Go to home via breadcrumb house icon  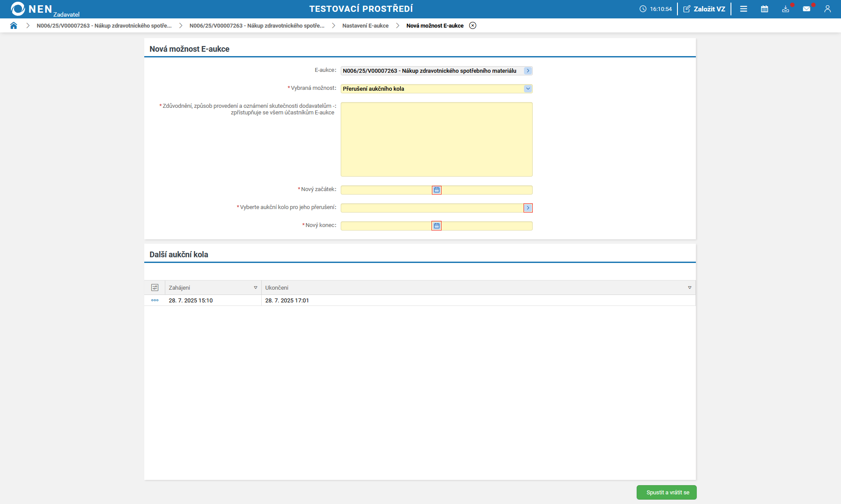coord(14,25)
